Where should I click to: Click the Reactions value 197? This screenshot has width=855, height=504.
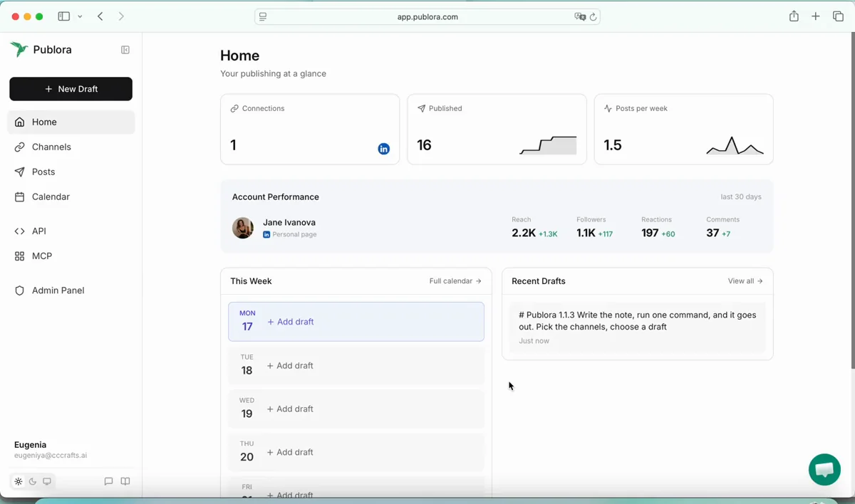650,233
